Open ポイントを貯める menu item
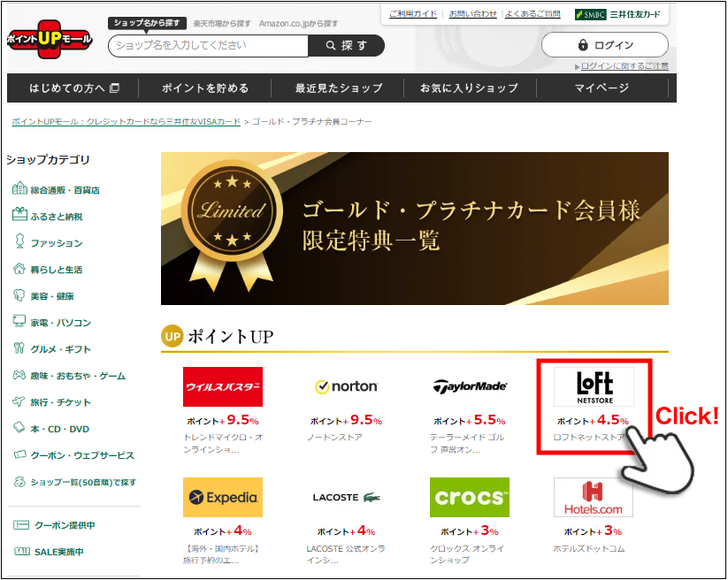Screen dimensions: 728x580 [205, 88]
